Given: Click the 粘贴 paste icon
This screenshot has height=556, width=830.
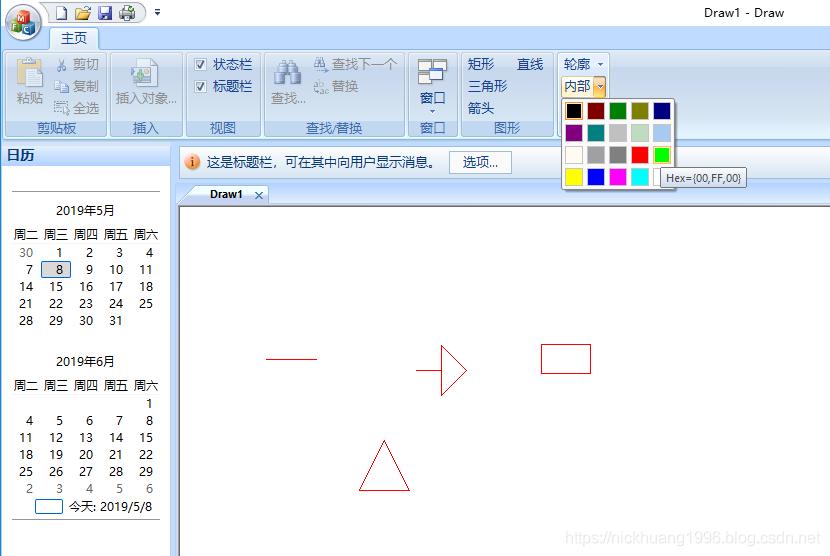Looking at the screenshot, I should [x=30, y=73].
